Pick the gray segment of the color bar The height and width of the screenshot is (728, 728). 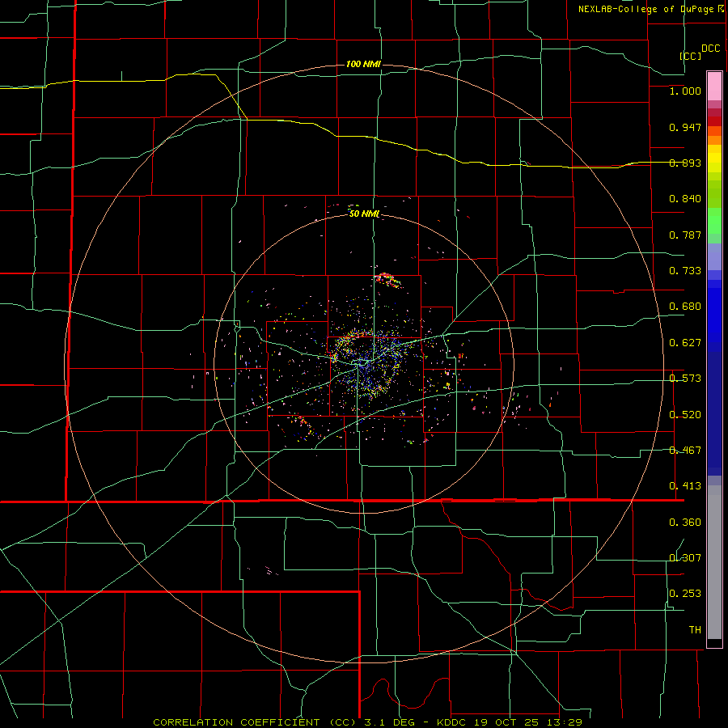(714, 562)
